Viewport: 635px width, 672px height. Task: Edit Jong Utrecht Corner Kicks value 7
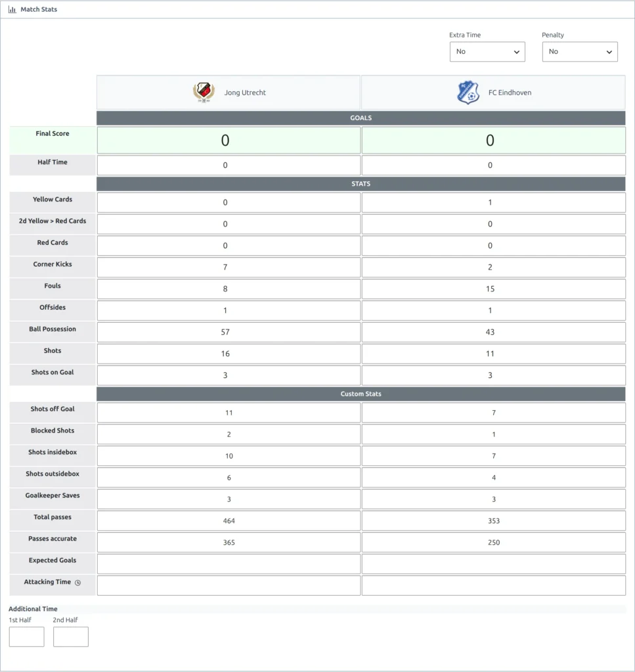pyautogui.click(x=229, y=268)
